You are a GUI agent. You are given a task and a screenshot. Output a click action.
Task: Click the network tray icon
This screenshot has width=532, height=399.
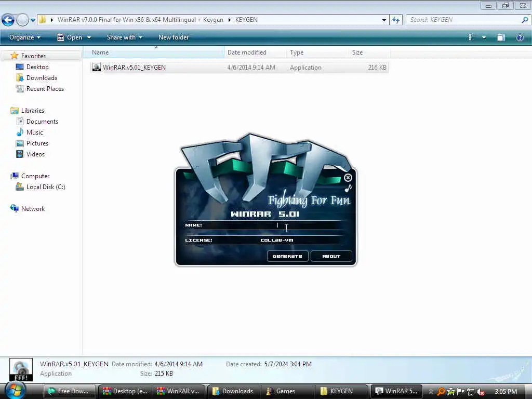point(471,392)
